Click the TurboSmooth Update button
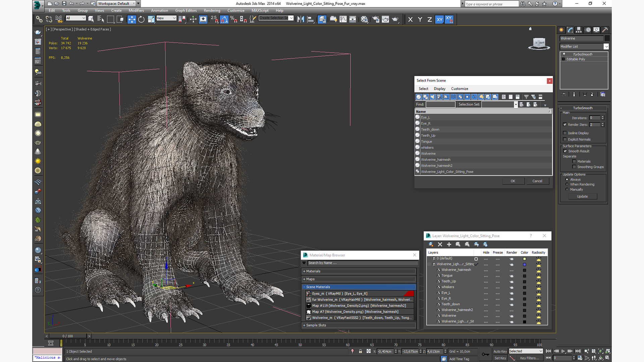The width and height of the screenshot is (644, 362). [x=582, y=196]
